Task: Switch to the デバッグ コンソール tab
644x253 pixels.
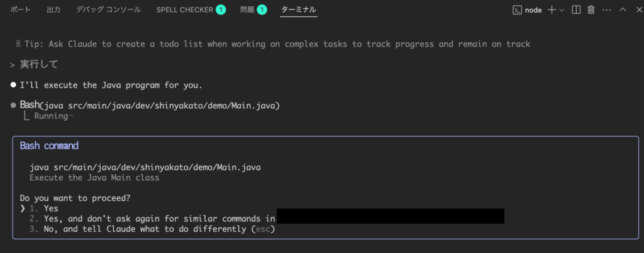Action: 108,9
